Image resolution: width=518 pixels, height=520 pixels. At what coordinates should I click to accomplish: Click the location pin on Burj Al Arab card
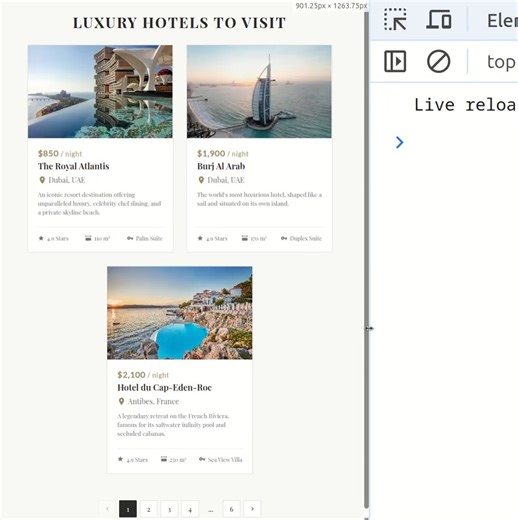point(201,180)
